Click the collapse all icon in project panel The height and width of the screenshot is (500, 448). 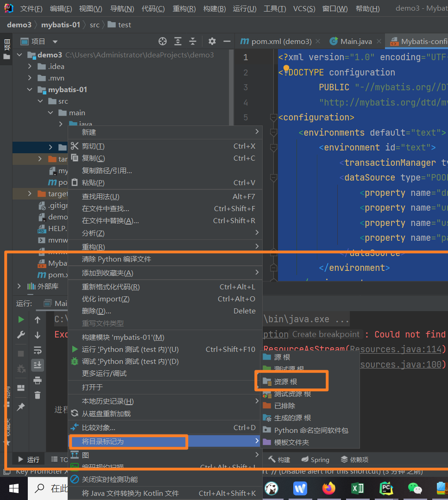pos(192,41)
